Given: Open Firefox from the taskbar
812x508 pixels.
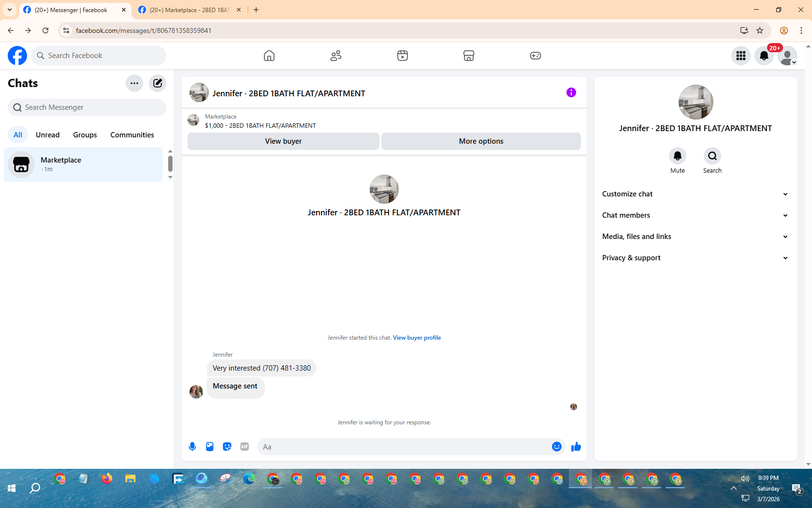Looking at the screenshot, I should click(x=107, y=479).
